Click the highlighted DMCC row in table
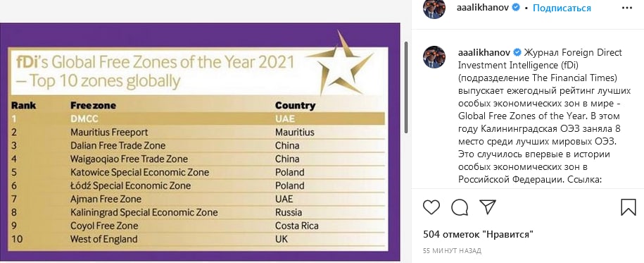 pyautogui.click(x=197, y=118)
